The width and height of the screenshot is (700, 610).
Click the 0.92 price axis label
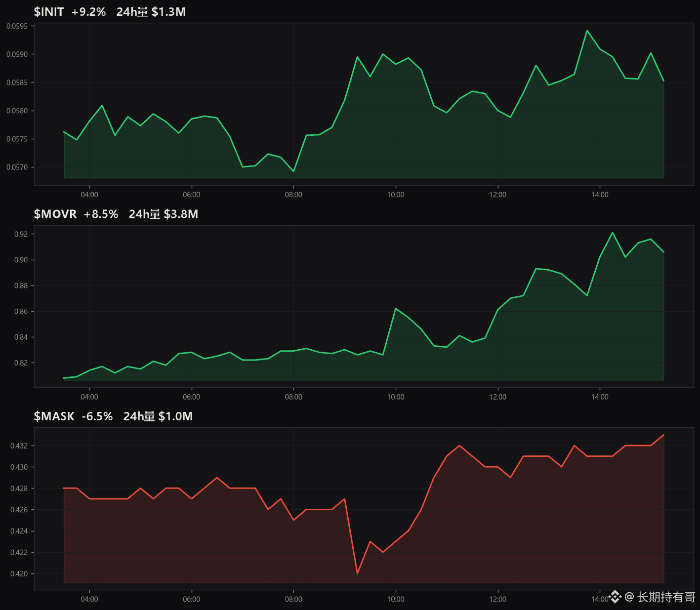[21, 234]
